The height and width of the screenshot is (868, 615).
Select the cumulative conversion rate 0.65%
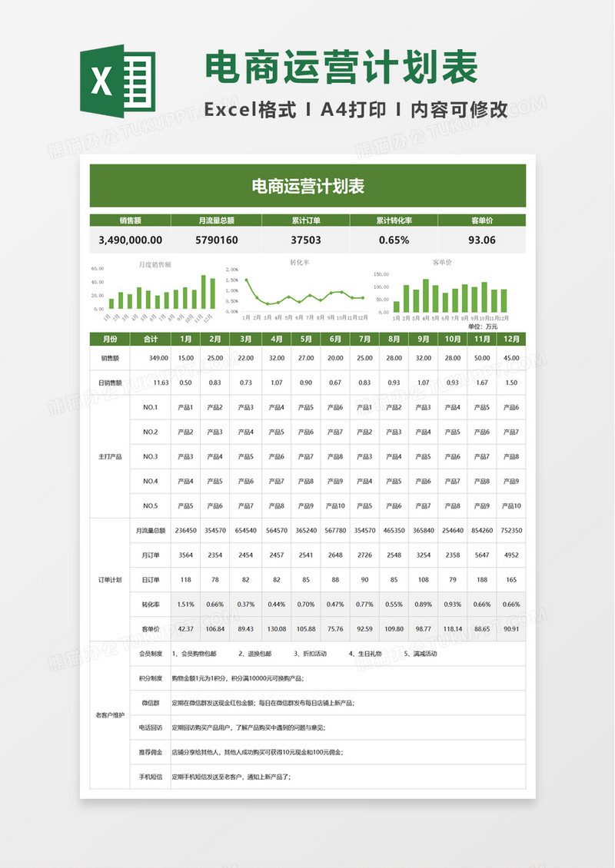(394, 240)
